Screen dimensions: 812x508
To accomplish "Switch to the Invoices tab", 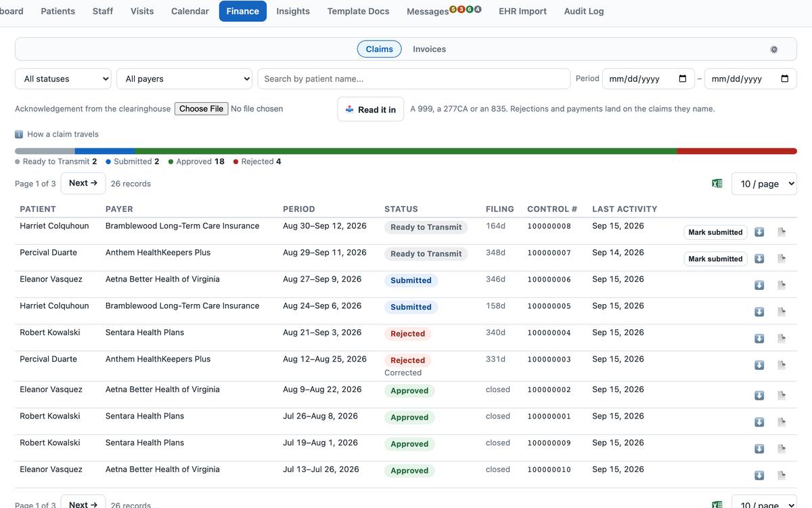I will click(429, 49).
